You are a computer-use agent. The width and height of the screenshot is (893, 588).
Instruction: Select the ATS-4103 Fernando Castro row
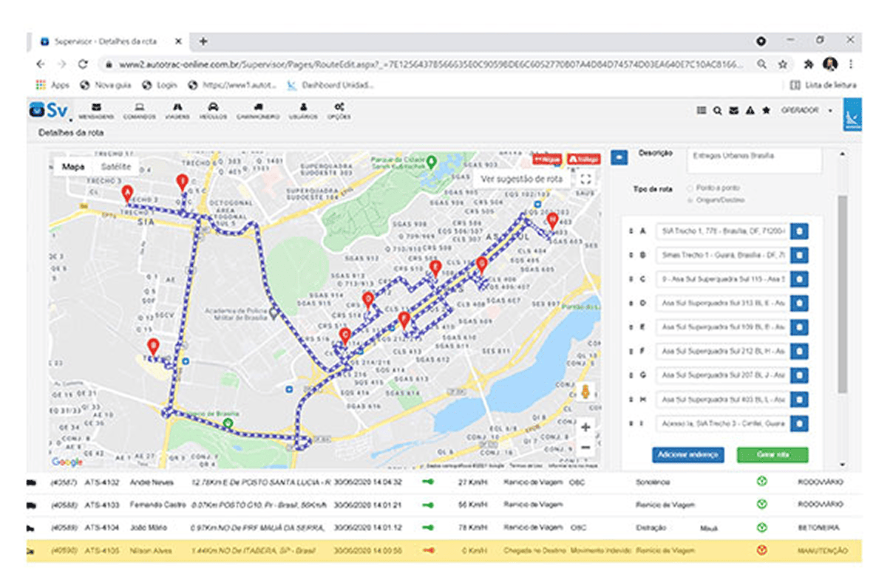point(444,505)
